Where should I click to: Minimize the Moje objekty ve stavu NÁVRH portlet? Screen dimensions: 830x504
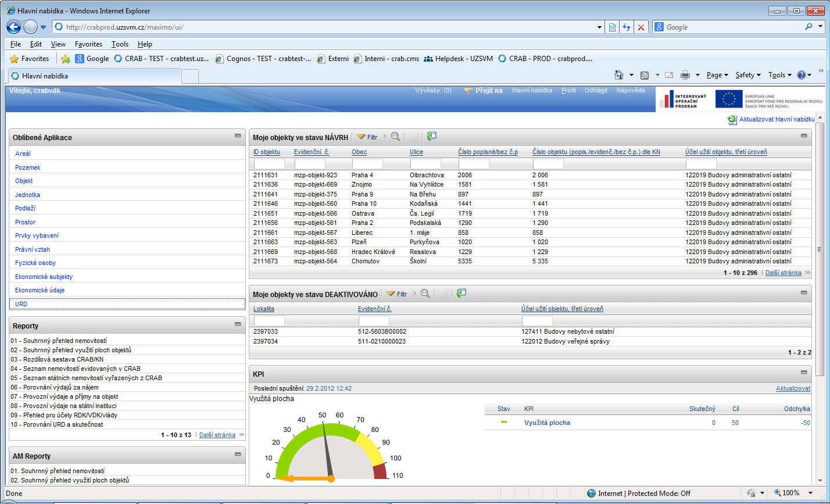point(804,135)
